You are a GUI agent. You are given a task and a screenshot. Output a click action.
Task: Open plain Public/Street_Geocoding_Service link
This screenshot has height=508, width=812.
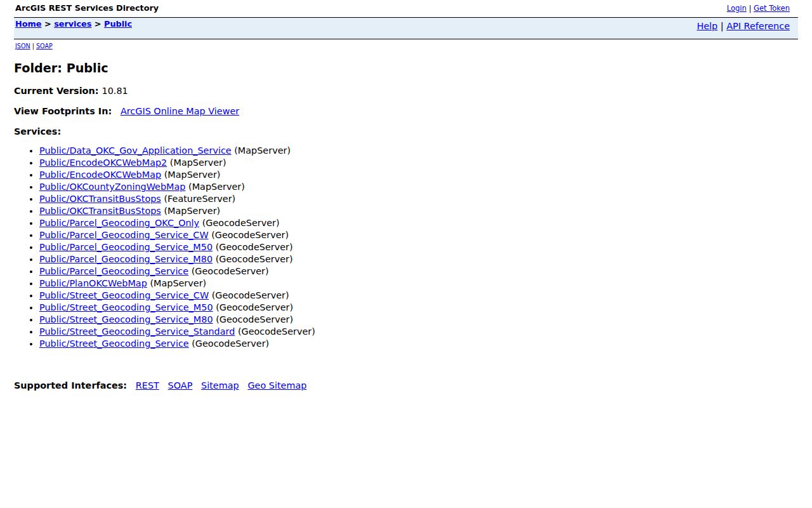click(x=114, y=344)
